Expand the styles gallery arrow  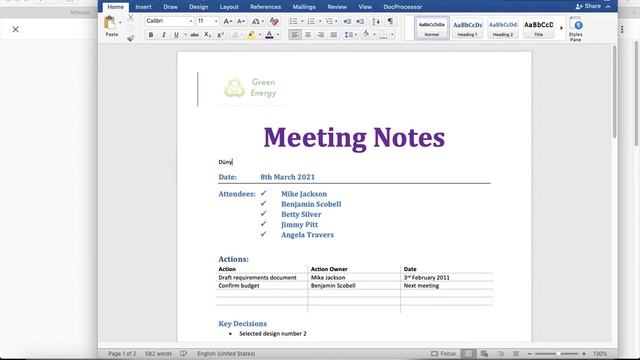pos(561,28)
